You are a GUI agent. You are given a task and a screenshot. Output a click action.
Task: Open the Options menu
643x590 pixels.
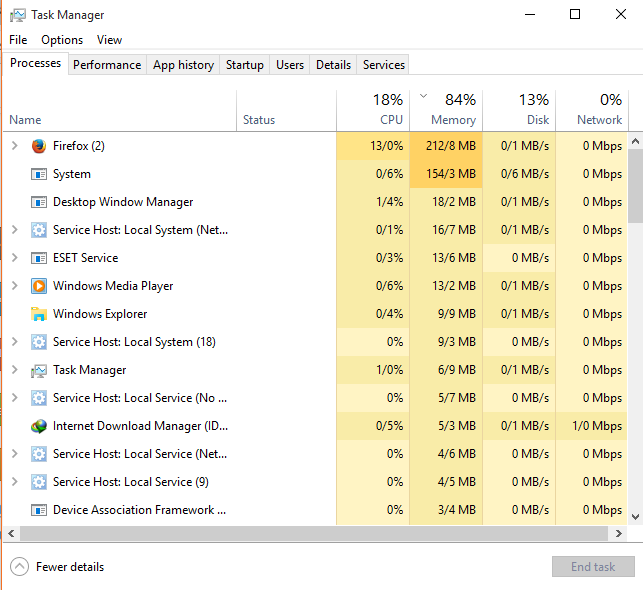click(62, 40)
